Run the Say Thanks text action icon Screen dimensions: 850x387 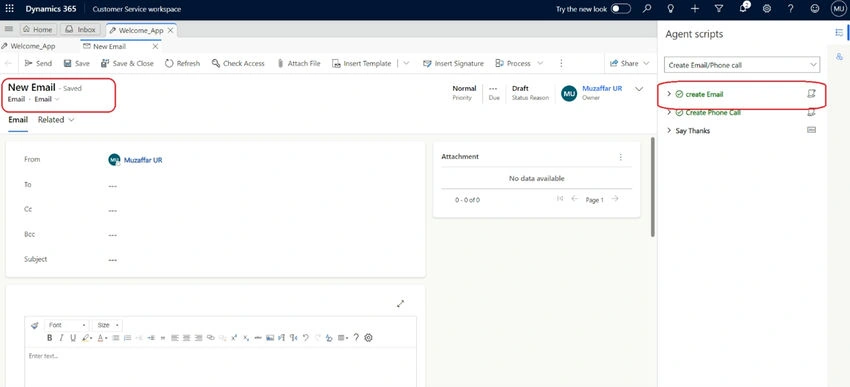812,130
